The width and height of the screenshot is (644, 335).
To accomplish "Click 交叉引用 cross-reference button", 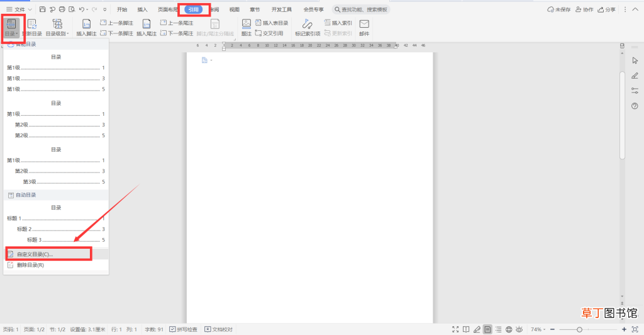I will (x=269, y=33).
